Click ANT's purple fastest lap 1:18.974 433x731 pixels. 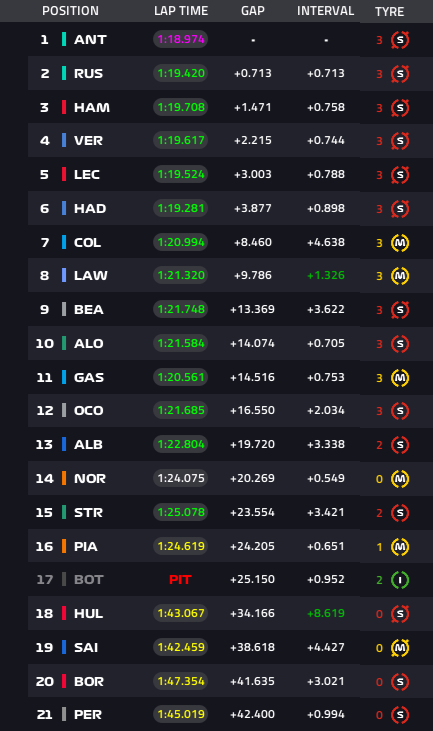pos(181,40)
